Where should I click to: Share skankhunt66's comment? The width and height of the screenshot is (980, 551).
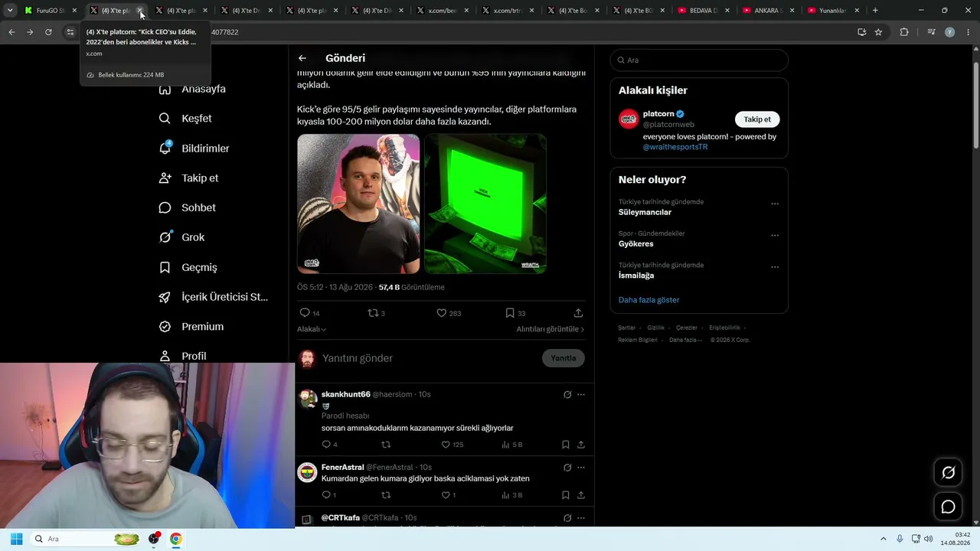[x=581, y=445]
